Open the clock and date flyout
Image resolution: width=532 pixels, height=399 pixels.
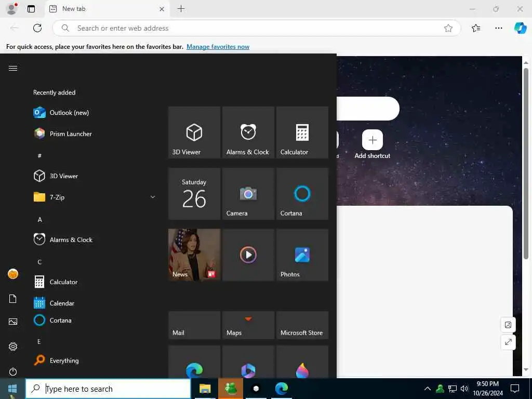click(x=487, y=389)
